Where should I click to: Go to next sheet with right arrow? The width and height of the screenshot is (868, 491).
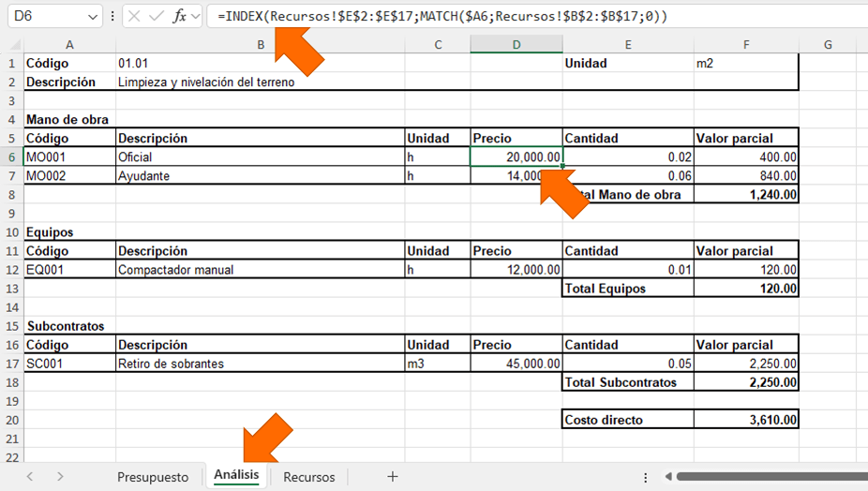pos(60,477)
